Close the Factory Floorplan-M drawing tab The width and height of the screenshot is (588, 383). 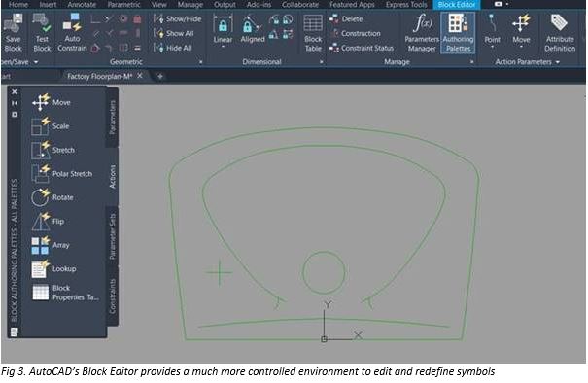140,76
